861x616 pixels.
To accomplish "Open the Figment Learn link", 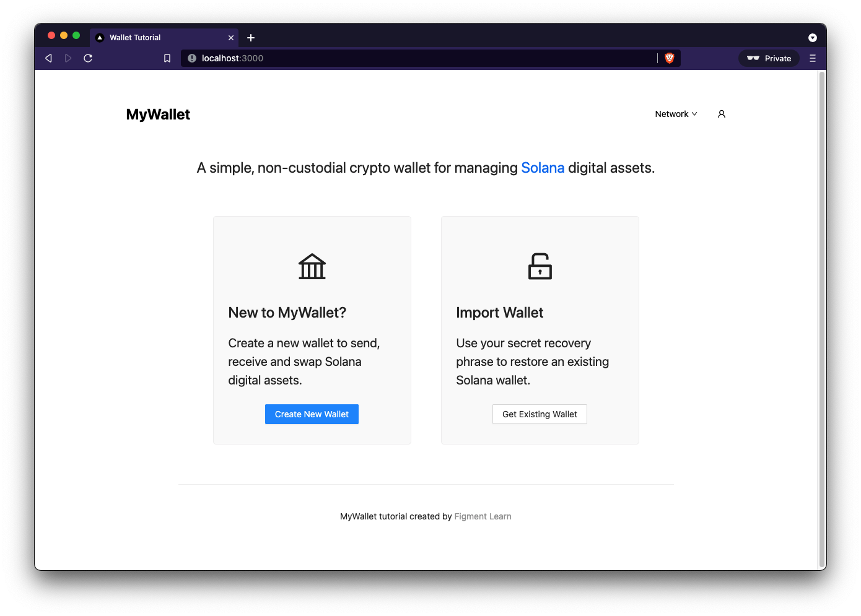I will (483, 516).
